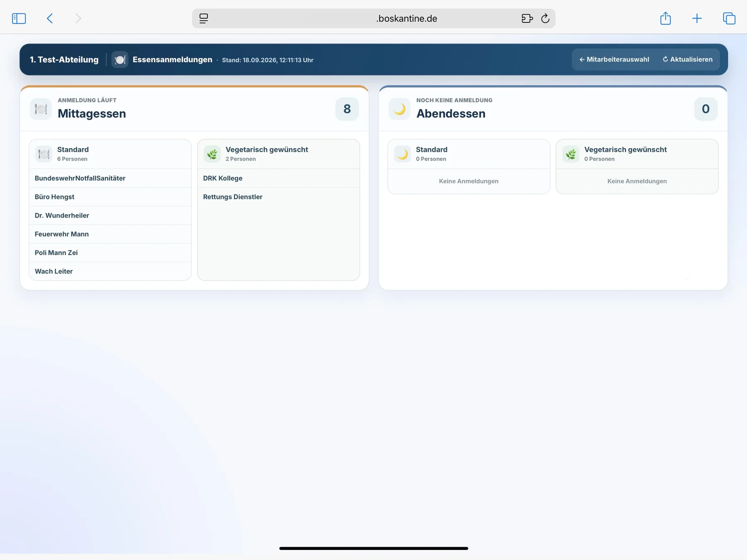747x560 pixels.
Task: Select Feuerwehr Mann in the list
Action: (110, 234)
